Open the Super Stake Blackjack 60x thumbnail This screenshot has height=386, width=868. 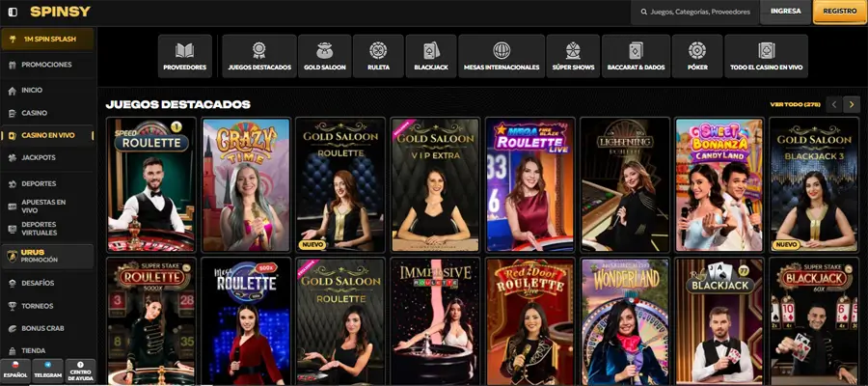click(x=814, y=321)
